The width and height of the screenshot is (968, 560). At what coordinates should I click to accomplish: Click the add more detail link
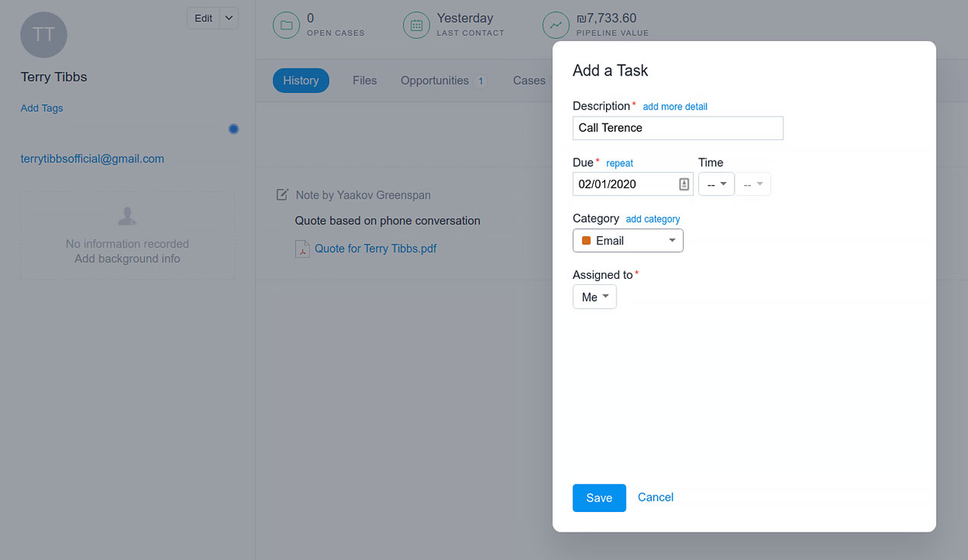(x=675, y=107)
